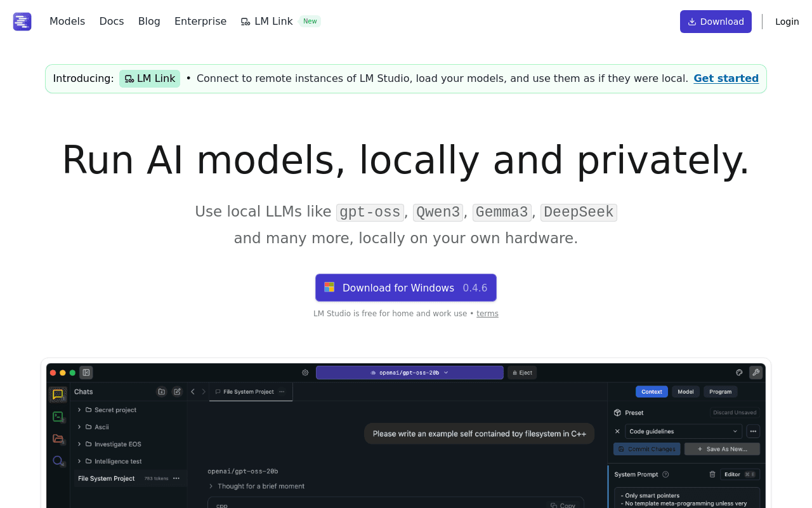Image resolution: width=812 pixels, height=508 pixels.
Task: Click the forward navigation arrow
Action: tap(204, 392)
